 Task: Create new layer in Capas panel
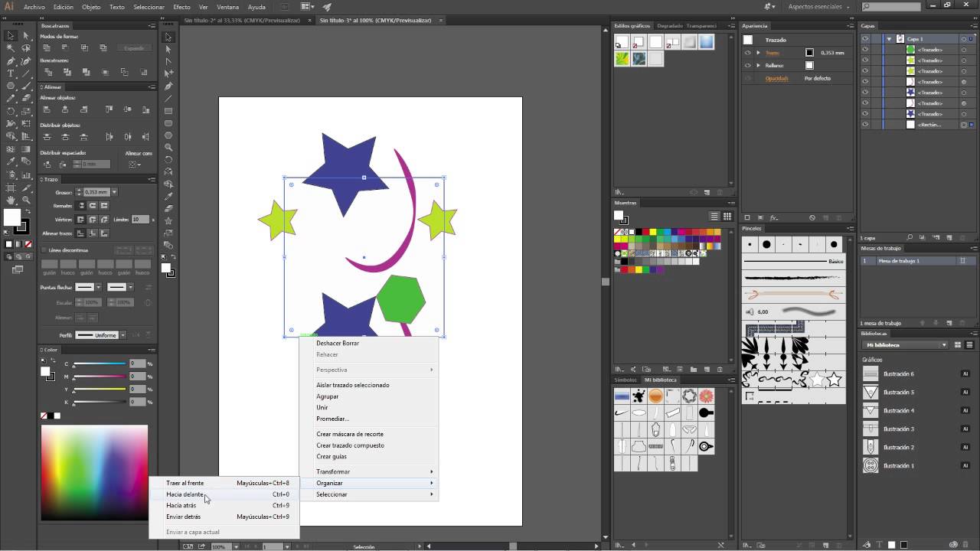[x=949, y=238]
